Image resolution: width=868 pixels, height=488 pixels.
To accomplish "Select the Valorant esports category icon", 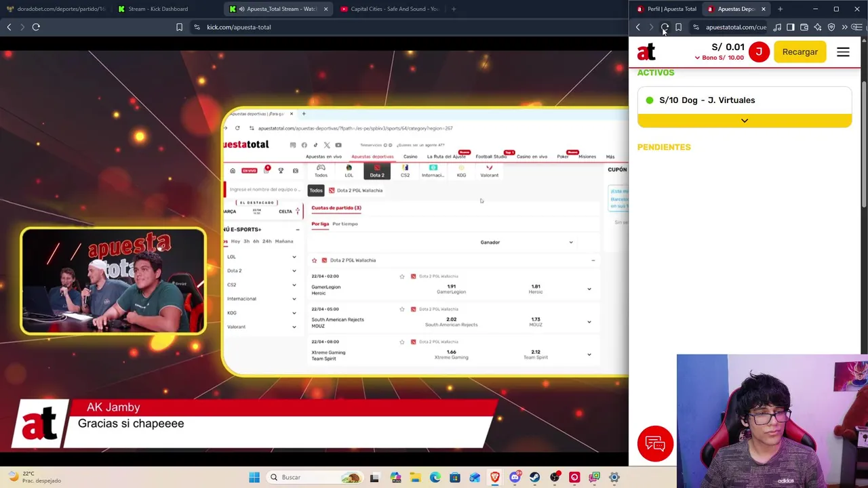I will [489, 171].
